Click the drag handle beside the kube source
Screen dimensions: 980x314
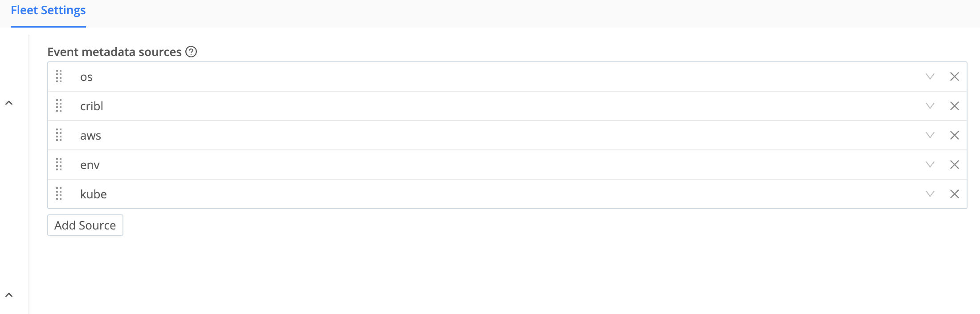tap(59, 194)
